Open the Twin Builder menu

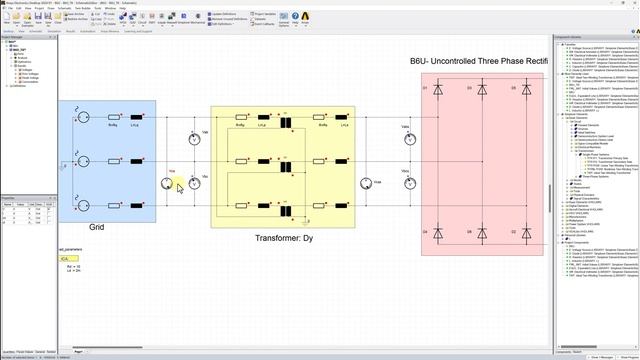coord(82,8)
